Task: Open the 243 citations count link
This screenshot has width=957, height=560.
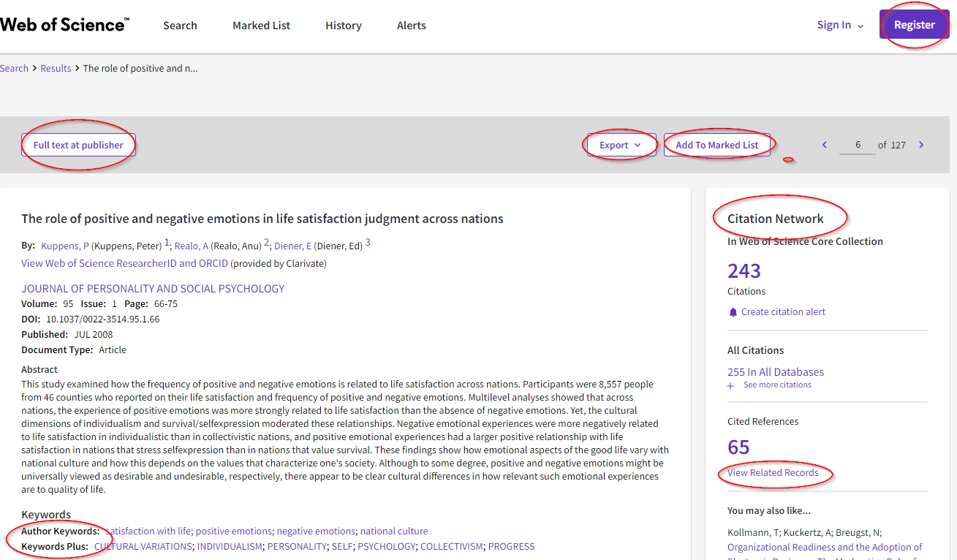Action: coord(744,271)
